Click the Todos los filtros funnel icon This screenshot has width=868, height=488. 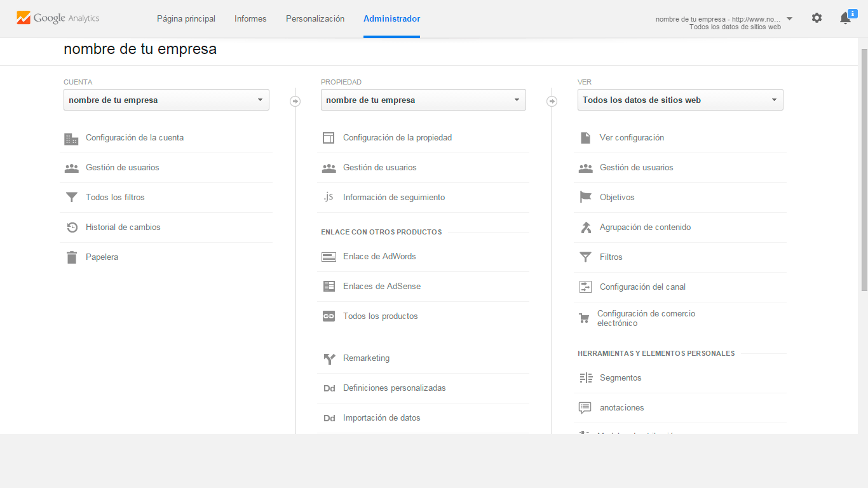click(x=72, y=198)
